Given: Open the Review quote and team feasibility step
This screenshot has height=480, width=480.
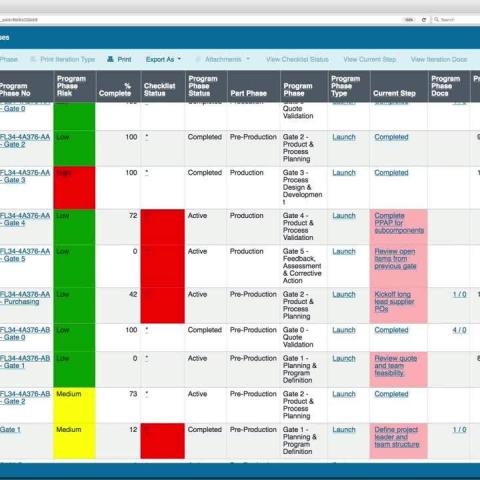Looking at the screenshot, I should coord(396,366).
